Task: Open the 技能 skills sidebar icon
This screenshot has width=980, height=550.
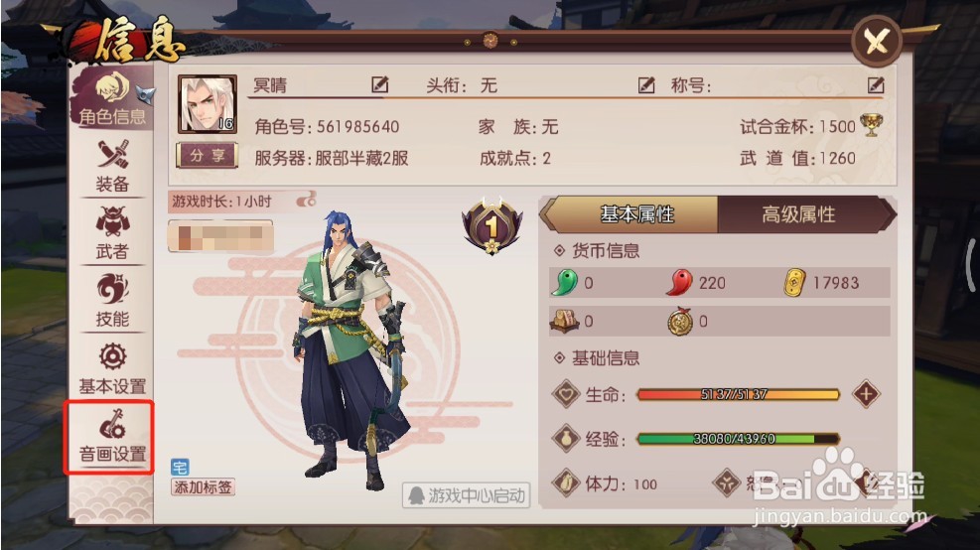Action: click(112, 301)
